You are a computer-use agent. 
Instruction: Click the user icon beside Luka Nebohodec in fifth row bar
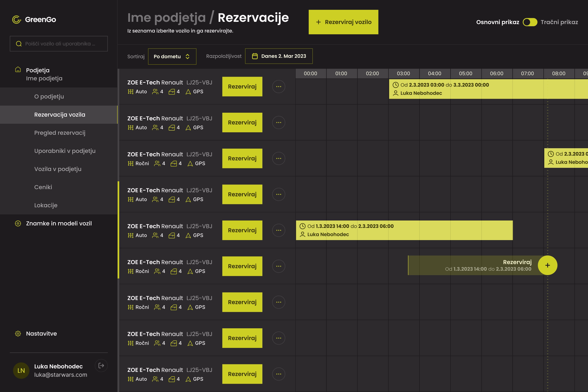pos(303,234)
